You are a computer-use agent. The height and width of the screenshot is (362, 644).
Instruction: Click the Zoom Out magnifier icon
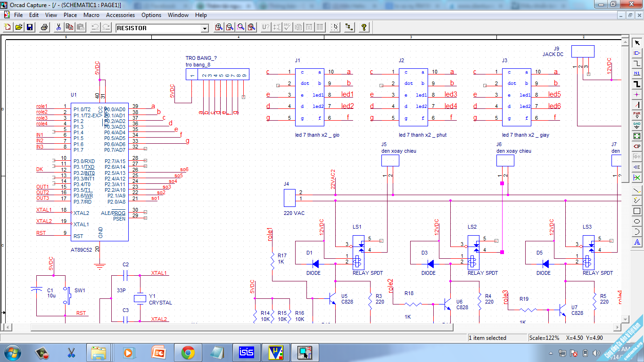[x=230, y=27]
